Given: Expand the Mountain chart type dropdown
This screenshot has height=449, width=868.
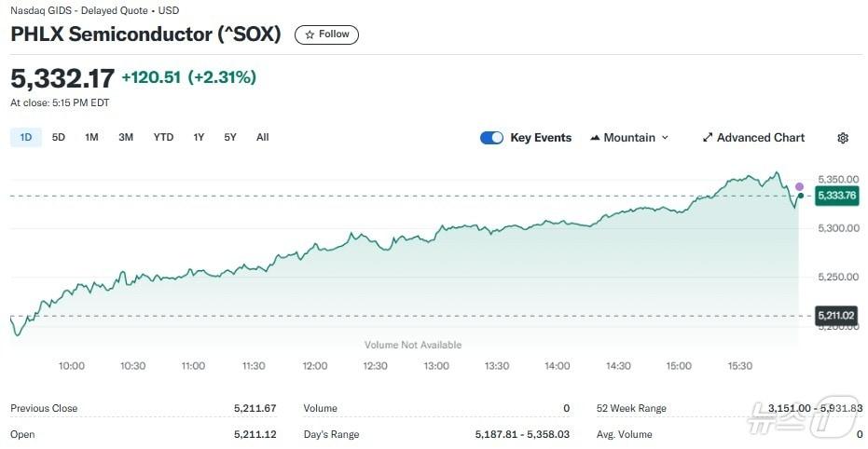Looking at the screenshot, I should (x=665, y=138).
